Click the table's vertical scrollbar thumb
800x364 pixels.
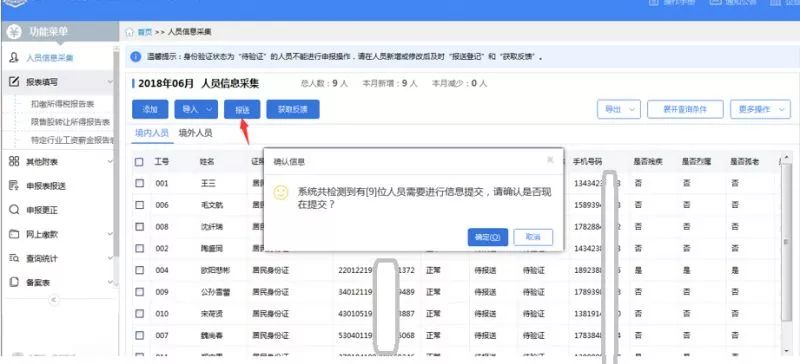tap(787, 242)
